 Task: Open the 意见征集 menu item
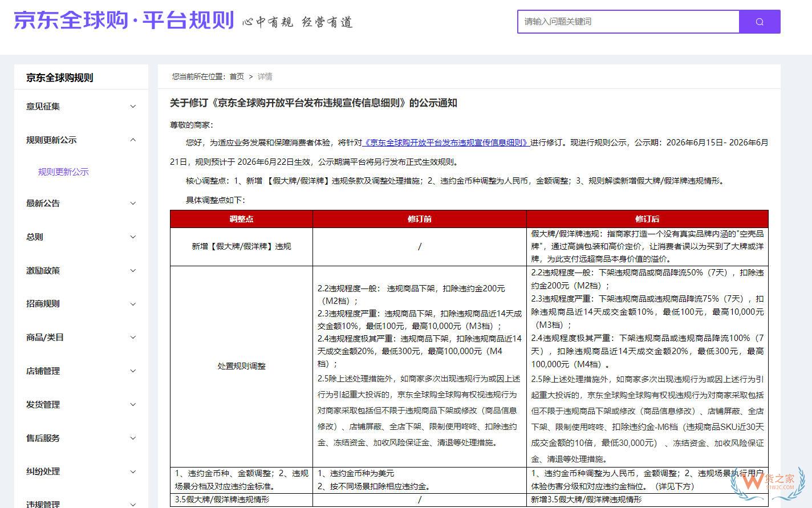pos(43,106)
